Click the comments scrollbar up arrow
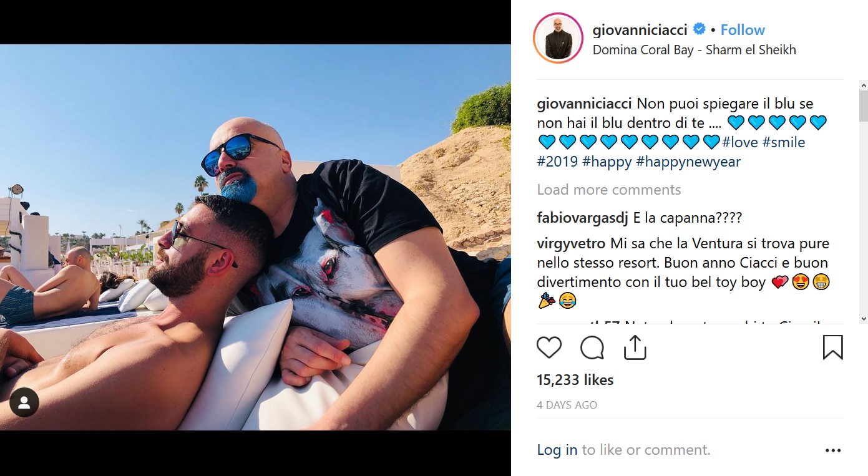Screen dimensions: 868x476 click(864, 85)
